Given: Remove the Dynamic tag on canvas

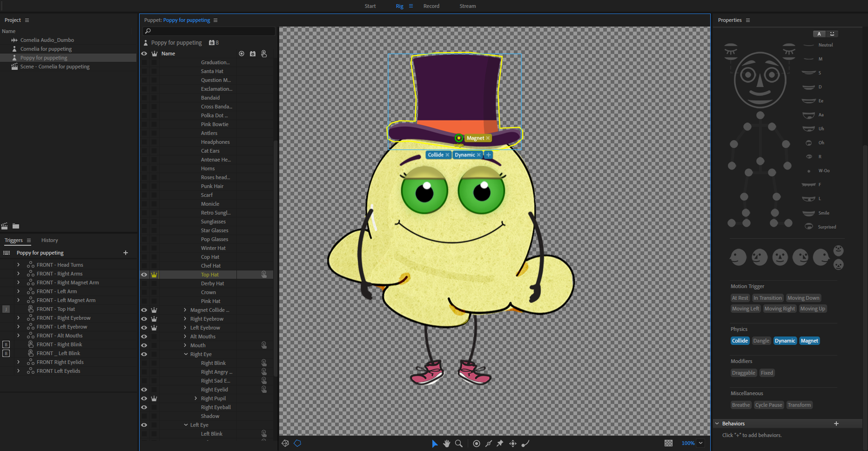Looking at the screenshot, I should click(x=478, y=155).
